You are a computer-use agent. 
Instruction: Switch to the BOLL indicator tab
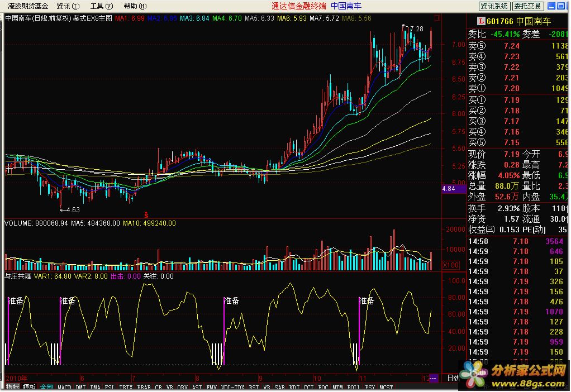[353, 388]
